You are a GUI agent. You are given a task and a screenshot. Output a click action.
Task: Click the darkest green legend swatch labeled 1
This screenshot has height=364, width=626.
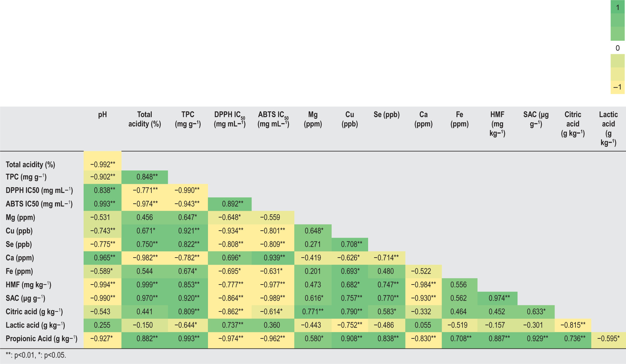click(x=618, y=7)
